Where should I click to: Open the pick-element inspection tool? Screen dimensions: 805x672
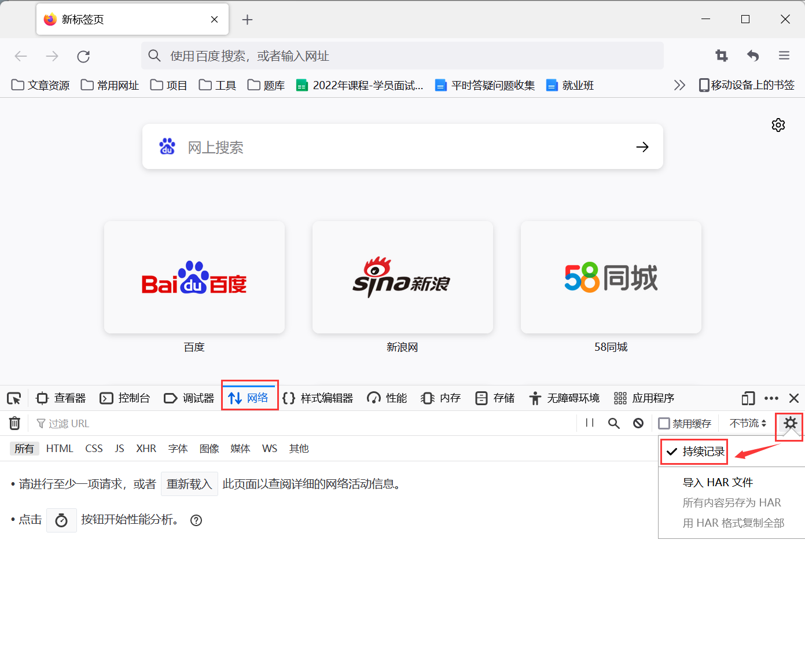click(14, 398)
